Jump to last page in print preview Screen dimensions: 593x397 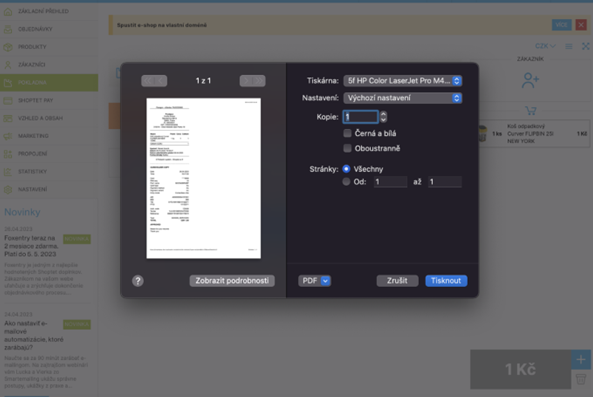coord(259,81)
